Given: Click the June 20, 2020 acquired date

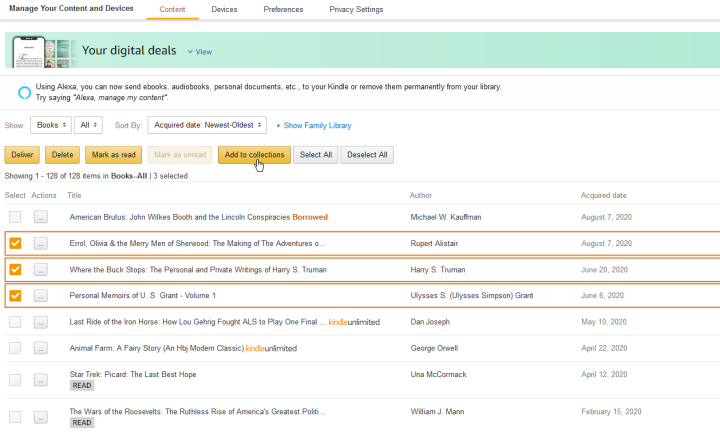Looking at the screenshot, I should pyautogui.click(x=604, y=269).
